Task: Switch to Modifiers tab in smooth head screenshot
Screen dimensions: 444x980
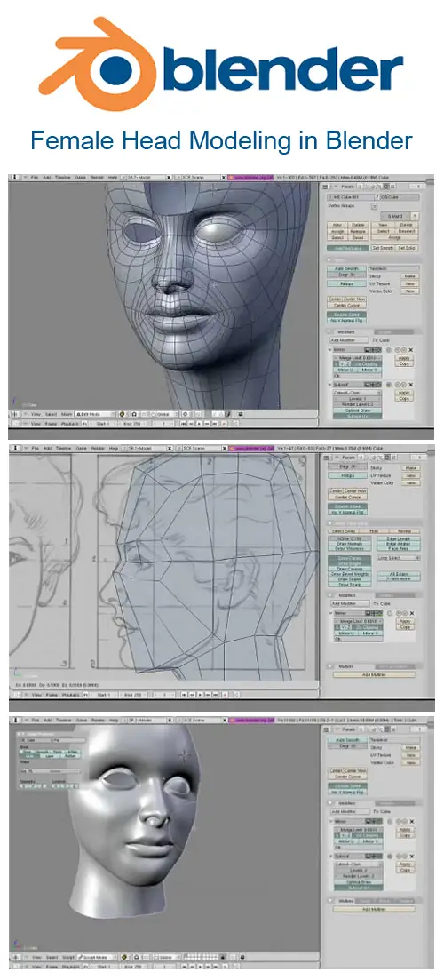Action: pos(345,803)
